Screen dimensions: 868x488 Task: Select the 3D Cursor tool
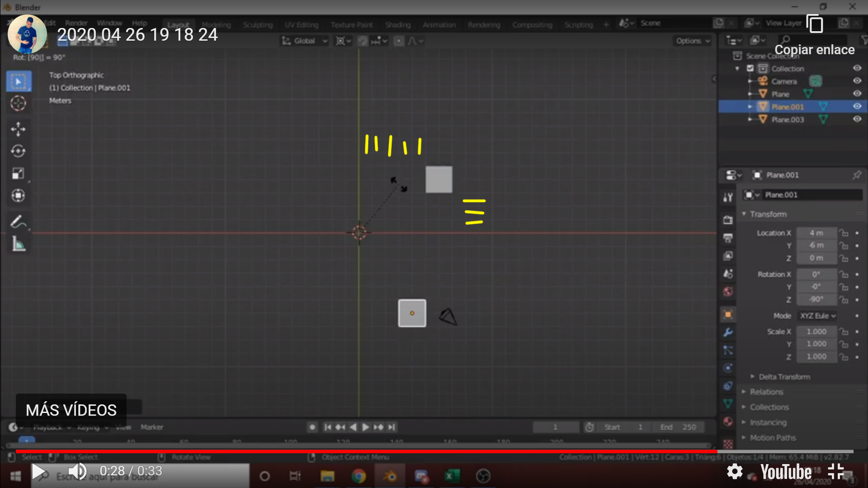click(18, 103)
